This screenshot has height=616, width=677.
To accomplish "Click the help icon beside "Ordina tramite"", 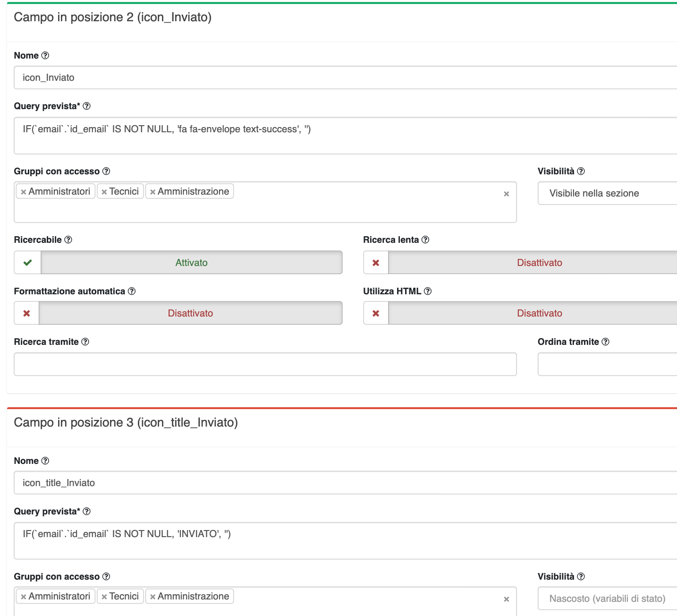I will 607,342.
